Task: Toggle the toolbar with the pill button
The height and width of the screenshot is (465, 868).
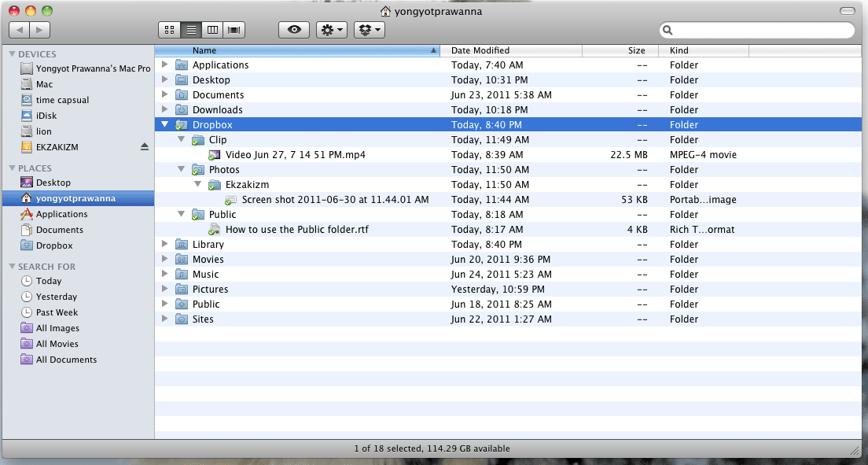Action: pyautogui.click(x=847, y=11)
